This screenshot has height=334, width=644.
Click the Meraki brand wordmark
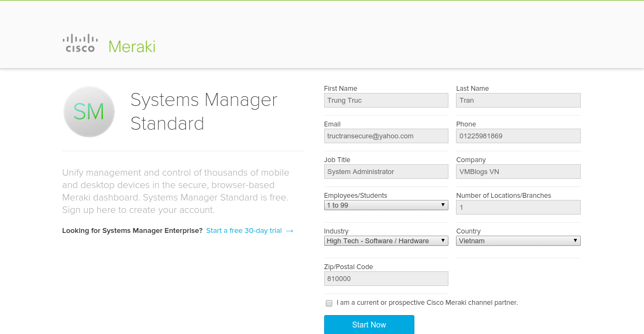click(x=132, y=46)
